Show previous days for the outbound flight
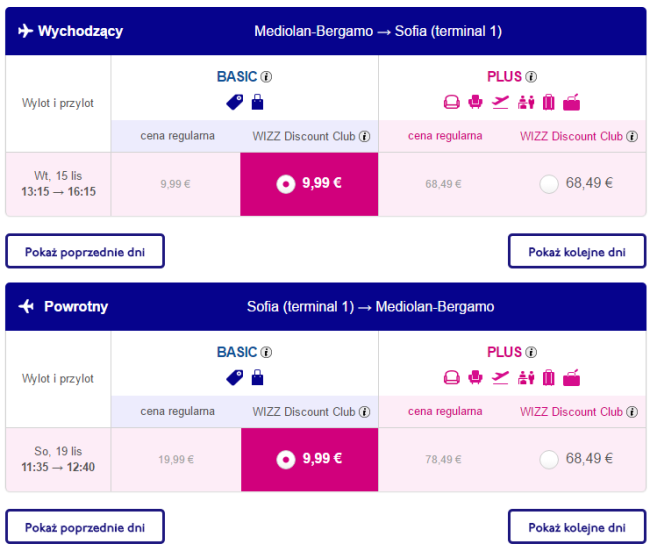The width and height of the screenshot is (650, 551). click(x=85, y=252)
